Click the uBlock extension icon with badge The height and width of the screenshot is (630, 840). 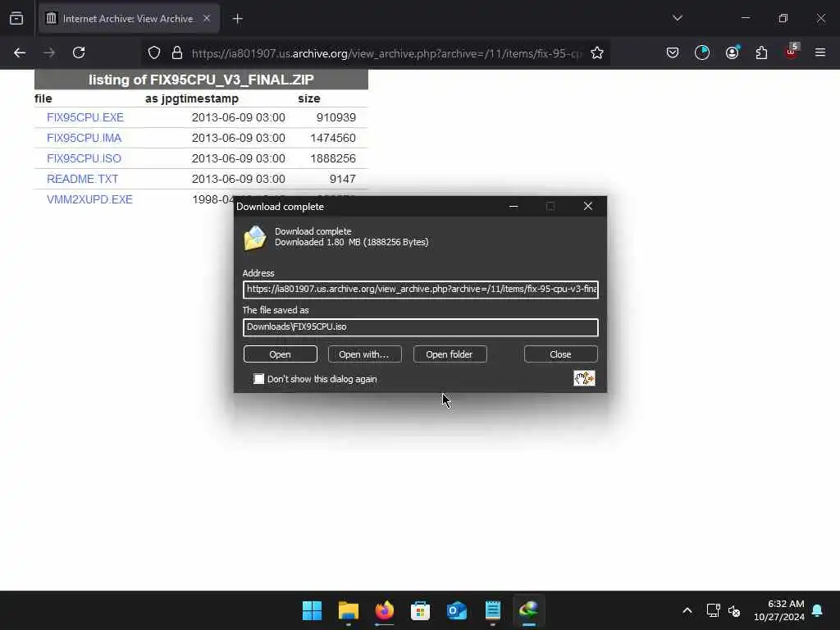792,52
